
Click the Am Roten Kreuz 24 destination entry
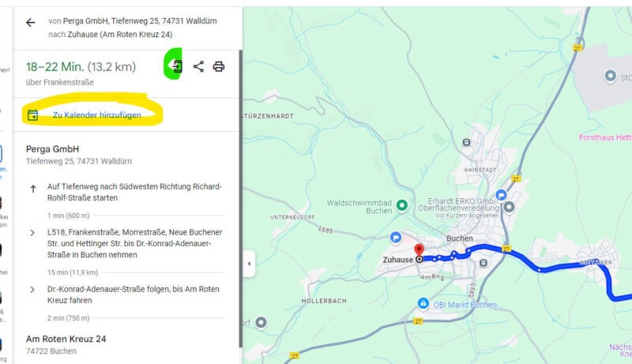click(x=66, y=339)
